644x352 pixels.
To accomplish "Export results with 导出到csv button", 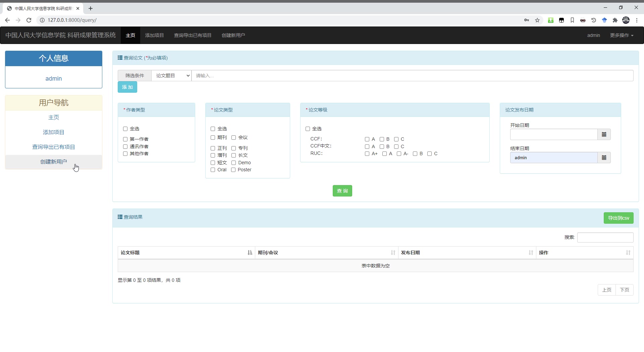I will click(x=619, y=218).
